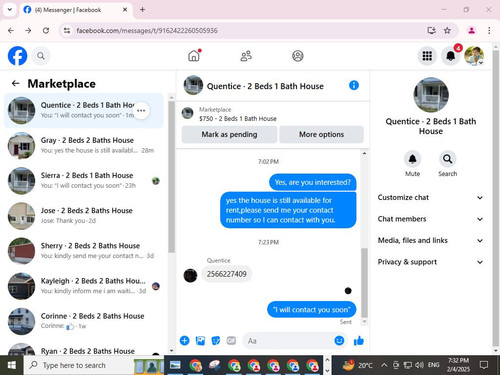Open the Notifications bell

pyautogui.click(x=451, y=56)
